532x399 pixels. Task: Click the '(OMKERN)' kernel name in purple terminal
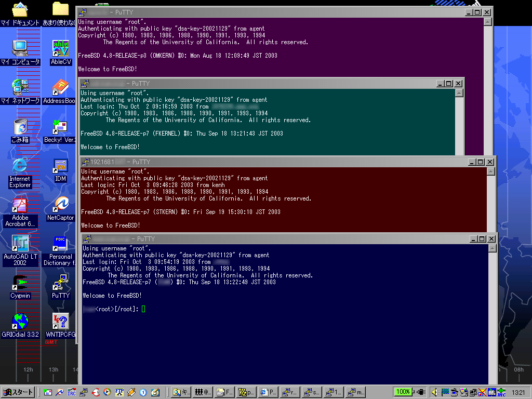(163, 56)
